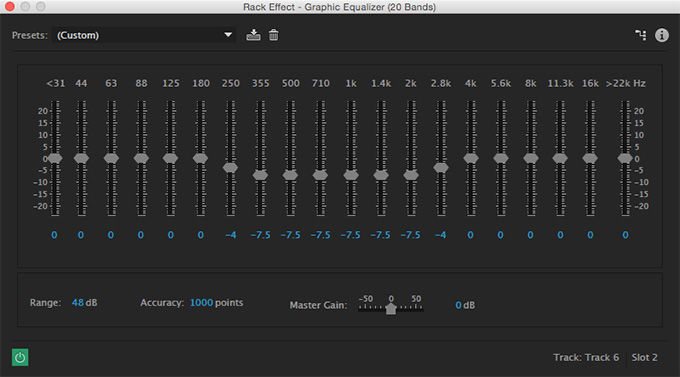Image resolution: width=680 pixels, height=377 pixels.
Task: Click the 8k band slider handle
Action: coord(531,158)
